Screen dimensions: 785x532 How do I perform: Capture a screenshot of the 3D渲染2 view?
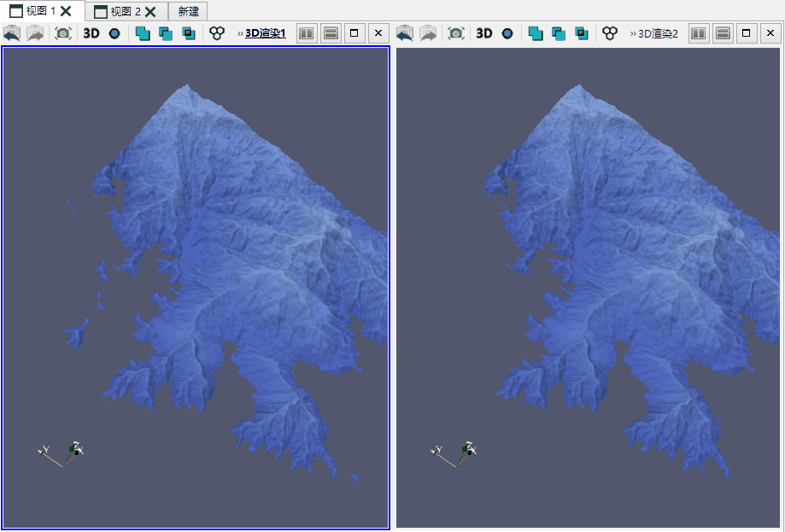(456, 33)
